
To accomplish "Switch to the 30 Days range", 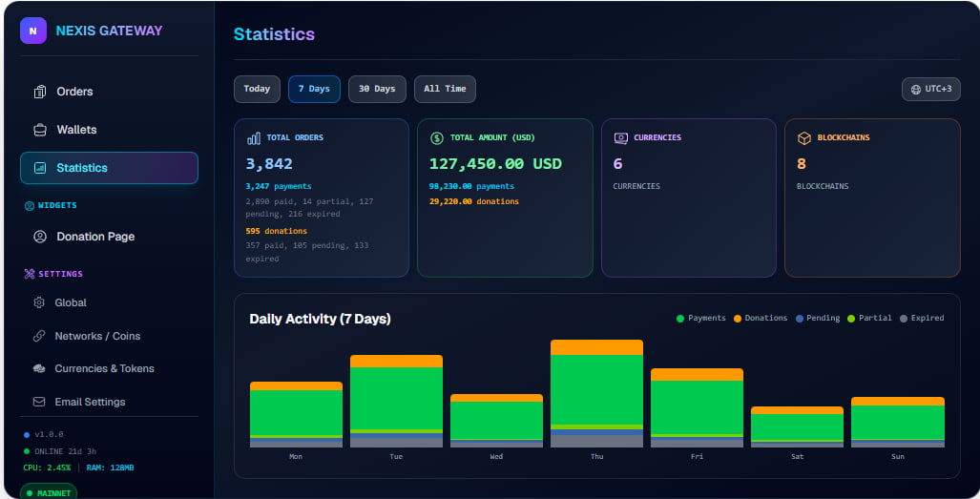I will coord(377,89).
